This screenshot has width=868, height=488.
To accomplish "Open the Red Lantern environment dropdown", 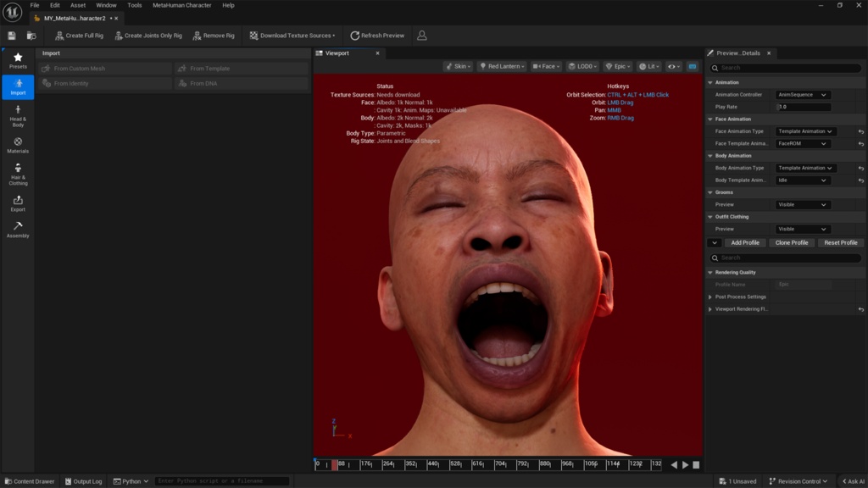I will [x=502, y=66].
